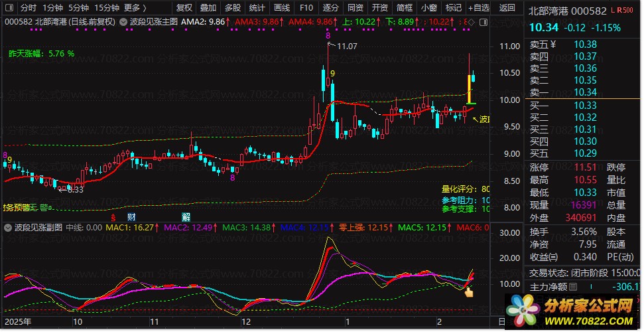Expand the 波段见涨主图 indicator dropdown
644x332 pixels.
click(123, 22)
